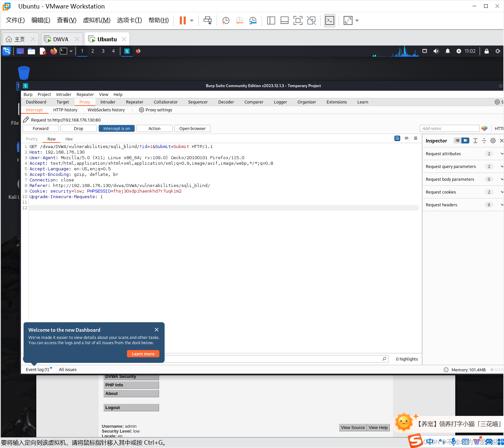The width and height of the screenshot is (504, 448).
Task: Take a VMware snapshot with the clock icon
Action: (x=225, y=21)
